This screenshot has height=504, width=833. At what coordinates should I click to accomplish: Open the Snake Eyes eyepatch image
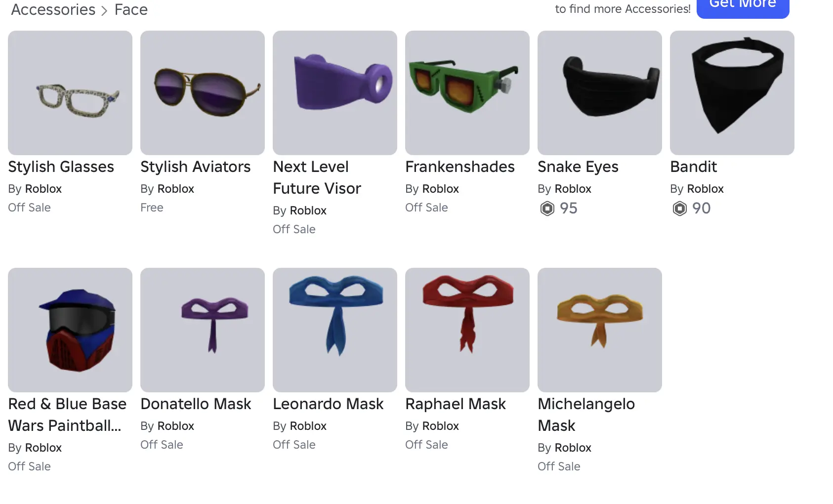pos(600,93)
